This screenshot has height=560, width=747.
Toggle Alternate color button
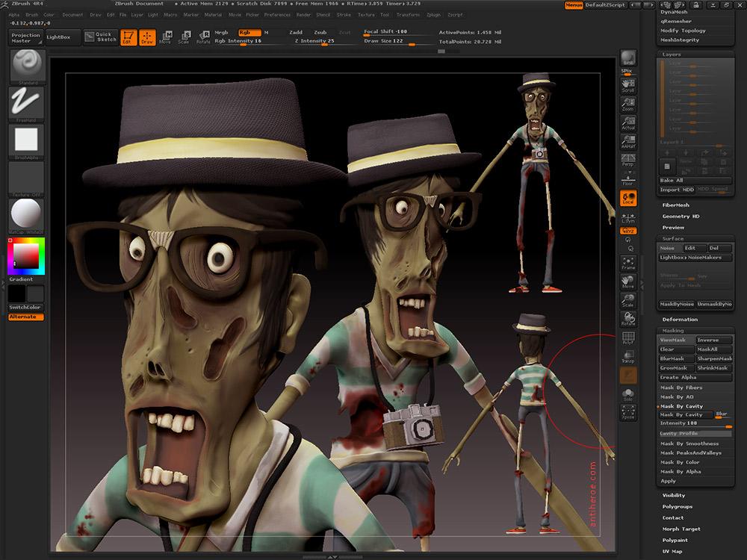26,317
